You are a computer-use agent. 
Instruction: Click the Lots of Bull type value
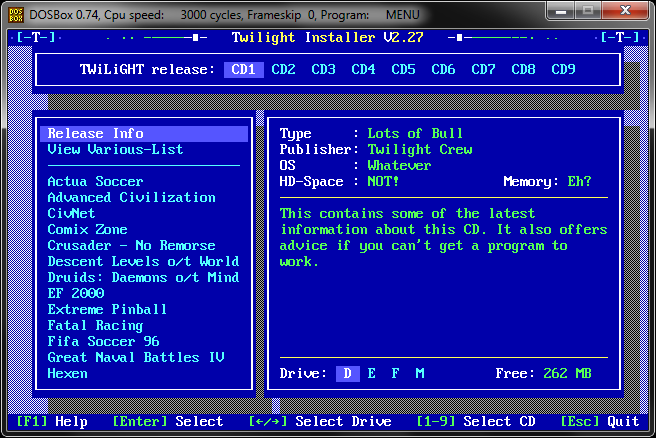[415, 133]
